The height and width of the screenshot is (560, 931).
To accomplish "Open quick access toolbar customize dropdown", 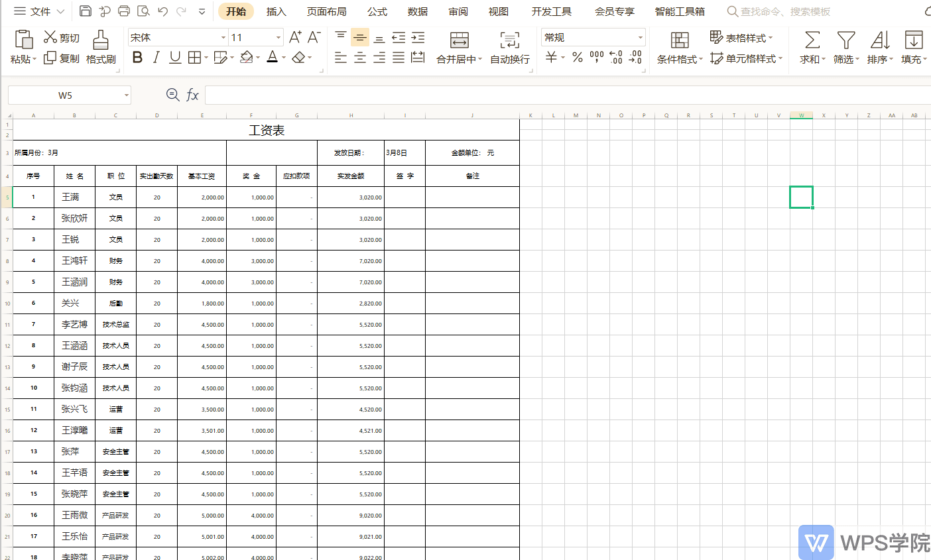I will coord(202,11).
